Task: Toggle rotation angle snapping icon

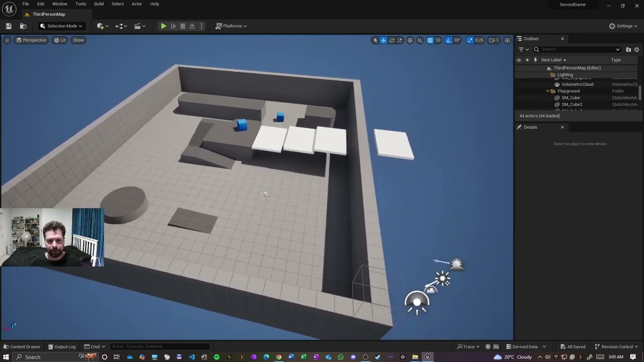Action: [x=448, y=40]
